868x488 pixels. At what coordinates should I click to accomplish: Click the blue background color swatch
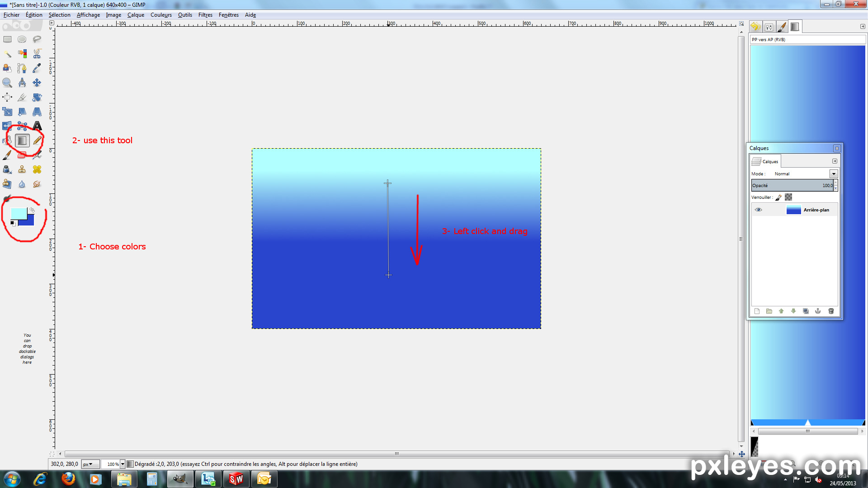30,221
